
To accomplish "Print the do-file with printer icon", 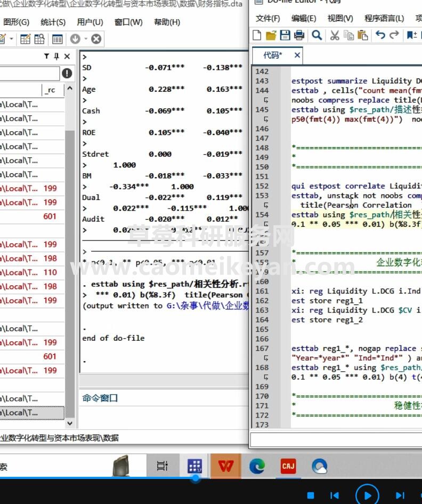I will point(299,35).
